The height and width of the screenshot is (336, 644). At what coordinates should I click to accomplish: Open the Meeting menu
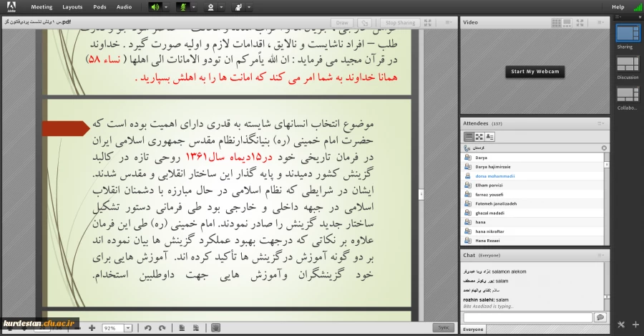42,7
